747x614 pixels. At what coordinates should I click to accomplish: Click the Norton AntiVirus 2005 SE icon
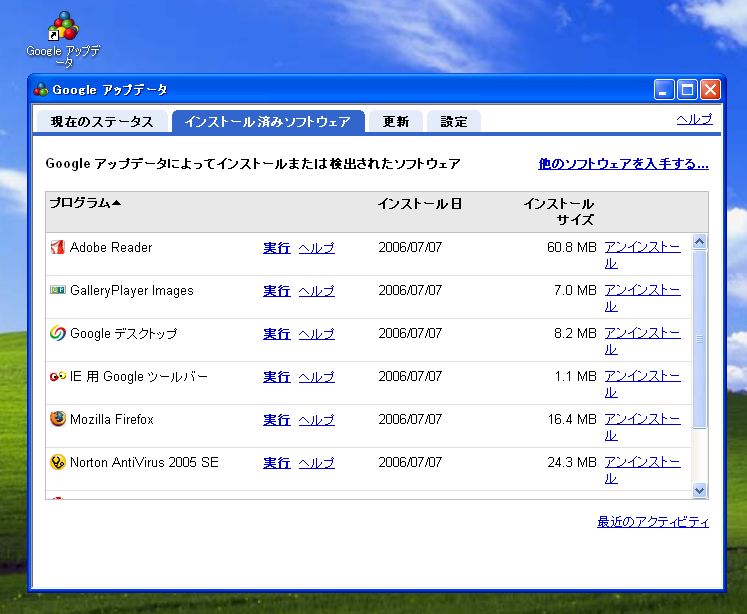tap(58, 462)
